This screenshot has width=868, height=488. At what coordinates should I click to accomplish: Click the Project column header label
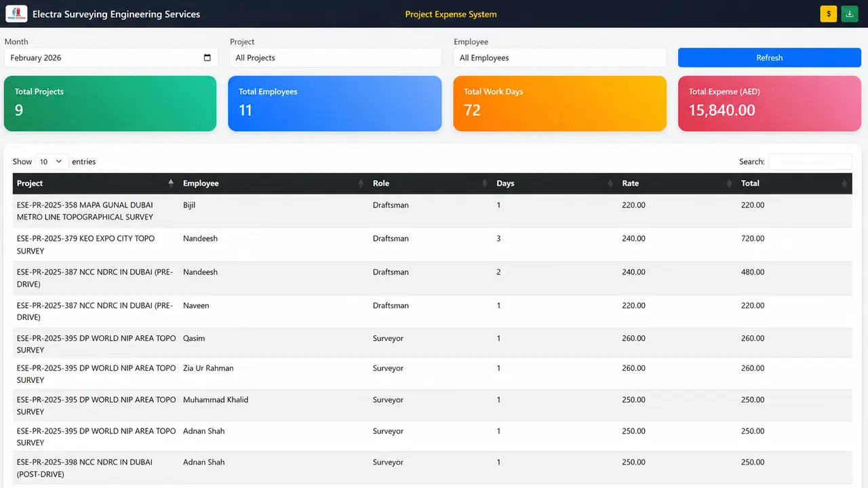[x=30, y=184]
